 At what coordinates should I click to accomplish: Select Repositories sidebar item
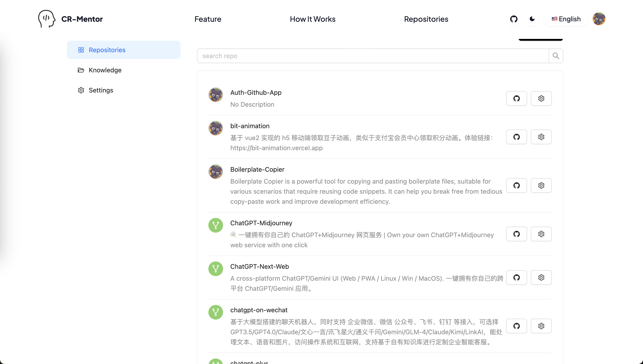[x=107, y=50]
